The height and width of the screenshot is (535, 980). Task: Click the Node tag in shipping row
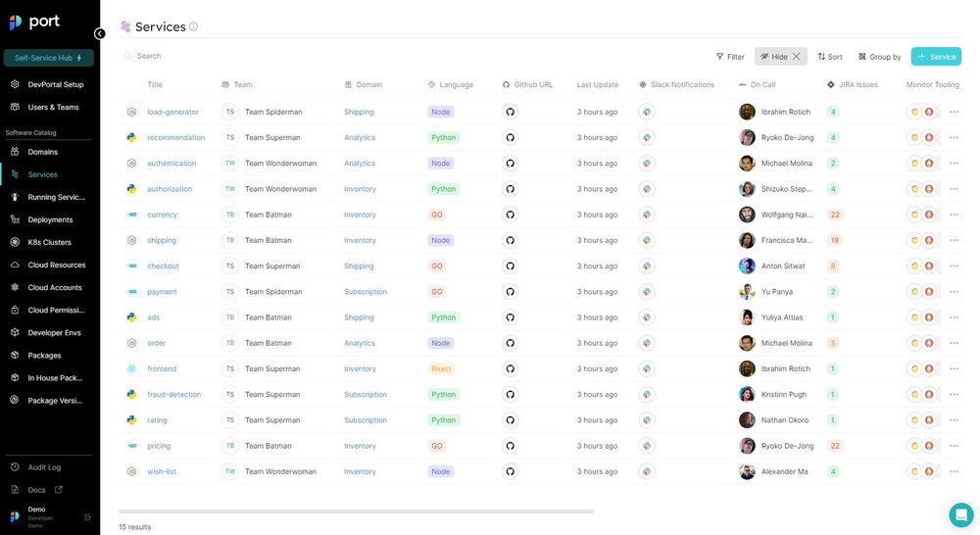[x=441, y=240]
